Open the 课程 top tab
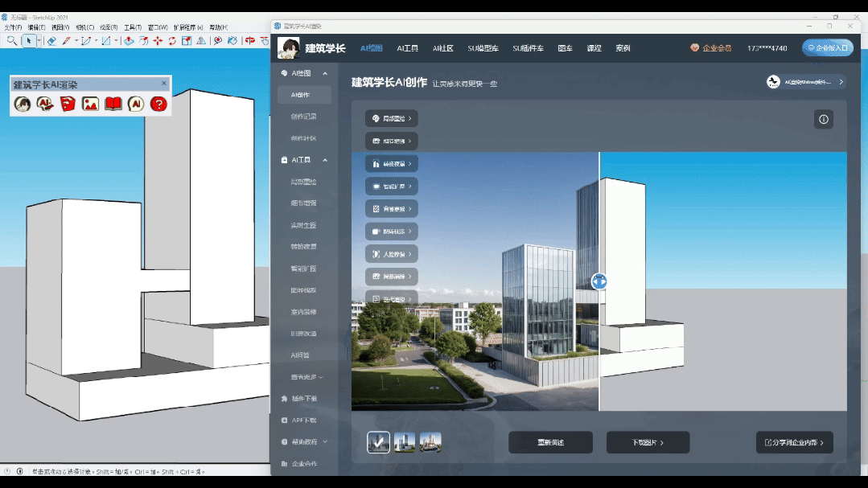The width and height of the screenshot is (868, 488). (x=594, y=48)
